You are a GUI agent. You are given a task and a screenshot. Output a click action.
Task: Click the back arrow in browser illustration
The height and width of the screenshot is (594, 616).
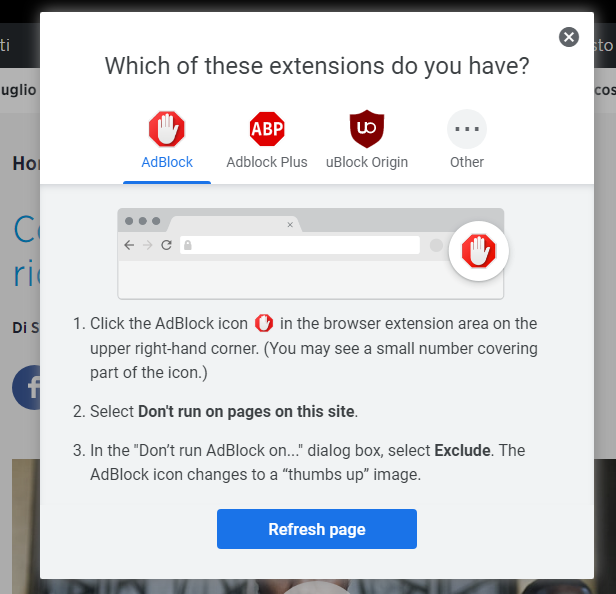point(129,245)
